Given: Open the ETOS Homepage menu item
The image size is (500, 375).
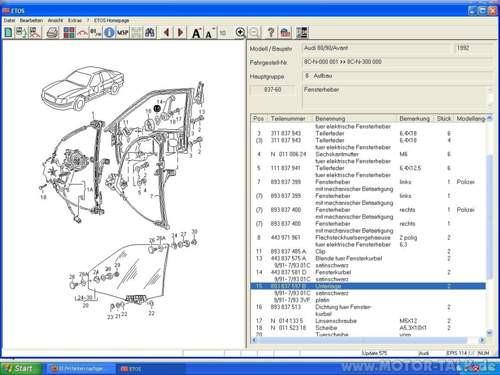Looking at the screenshot, I should coord(111,20).
